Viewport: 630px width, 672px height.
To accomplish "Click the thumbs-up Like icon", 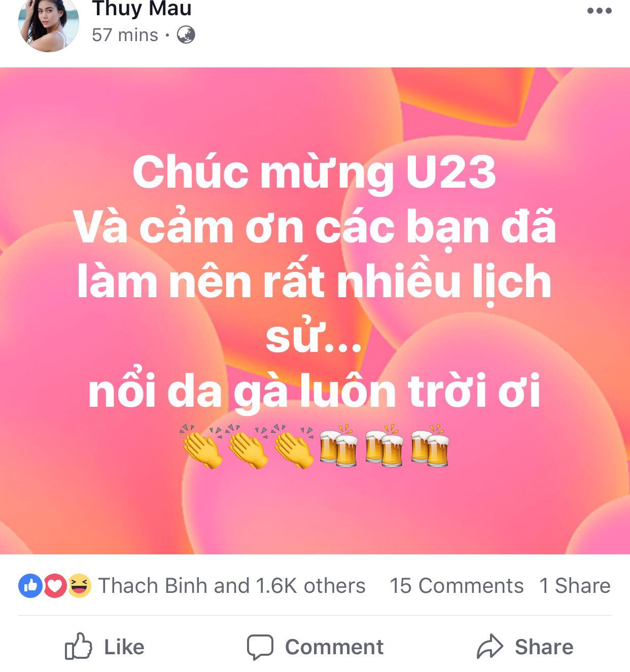I will click(x=79, y=646).
